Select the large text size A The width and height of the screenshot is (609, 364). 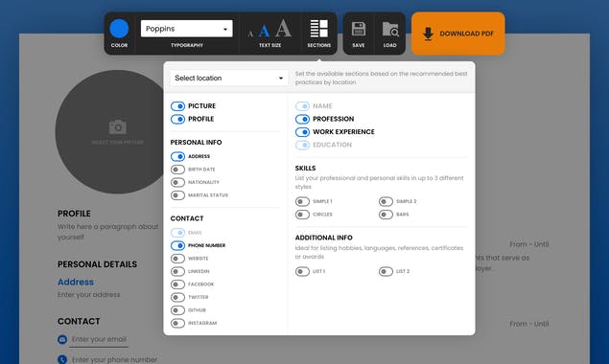click(x=283, y=29)
